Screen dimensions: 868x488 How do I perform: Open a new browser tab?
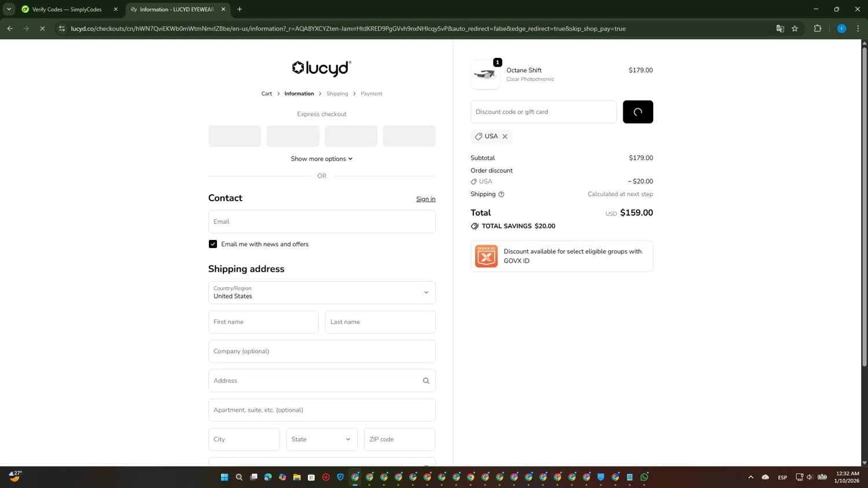pyautogui.click(x=240, y=9)
